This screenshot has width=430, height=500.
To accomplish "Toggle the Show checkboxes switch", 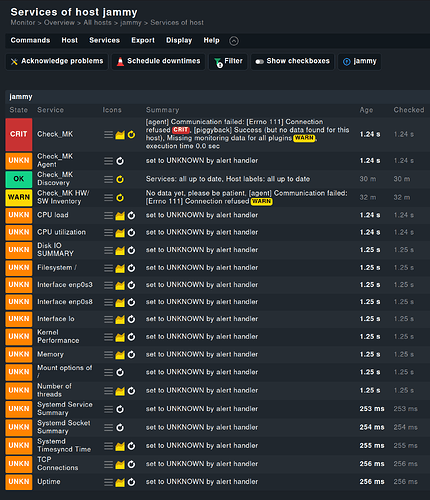I will pyautogui.click(x=292, y=62).
